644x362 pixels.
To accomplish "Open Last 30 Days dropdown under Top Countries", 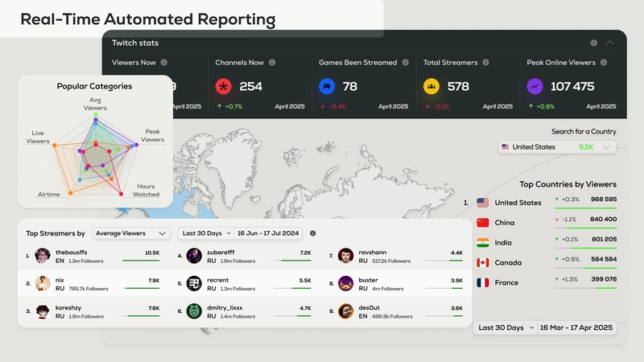I will point(506,327).
